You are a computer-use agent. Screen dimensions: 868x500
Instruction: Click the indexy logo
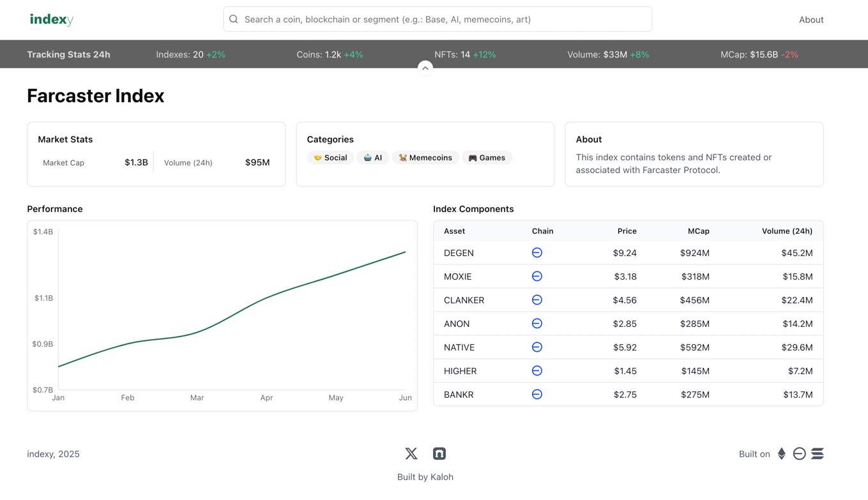coord(52,19)
